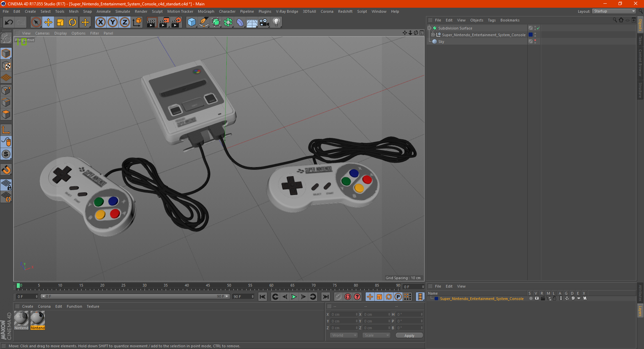Go to start of animation

point(263,297)
